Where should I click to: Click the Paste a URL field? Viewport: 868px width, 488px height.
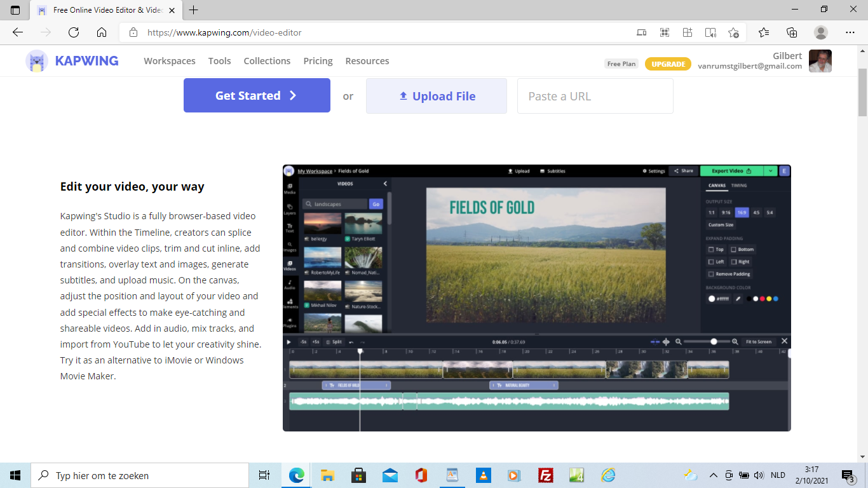595,96
